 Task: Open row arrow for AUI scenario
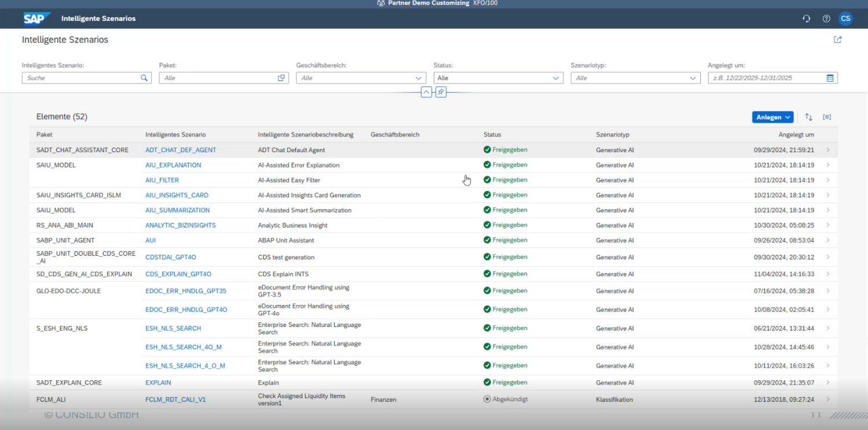point(828,240)
